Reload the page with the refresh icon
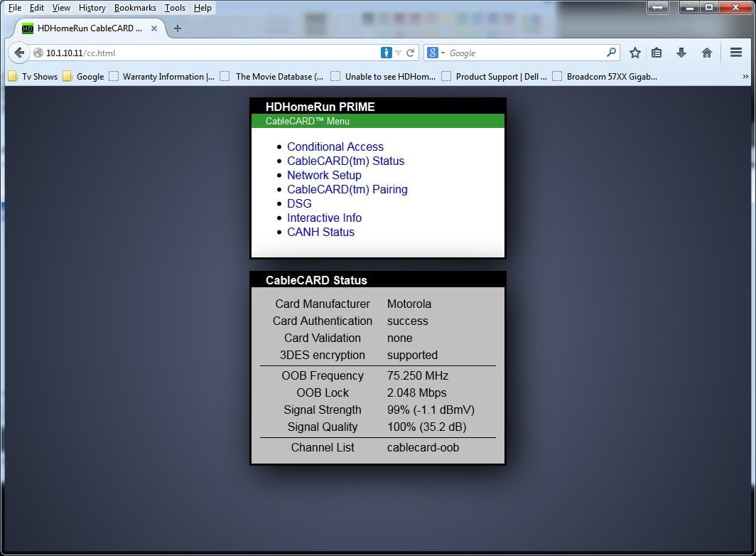 coord(410,53)
